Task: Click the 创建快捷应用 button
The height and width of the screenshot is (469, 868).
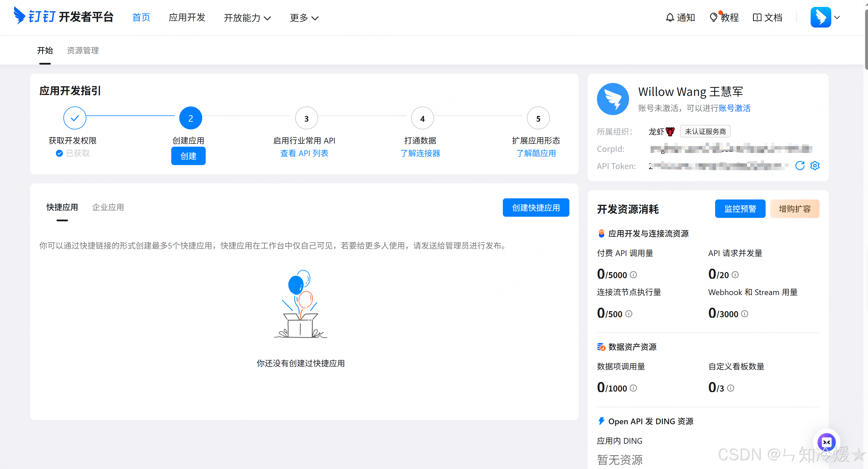Action: 536,207
